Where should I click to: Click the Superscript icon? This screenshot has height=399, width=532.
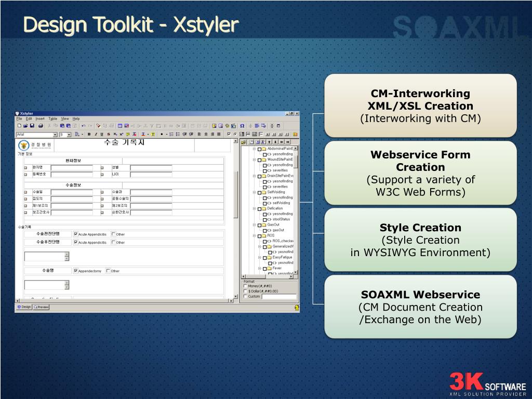coord(121,135)
